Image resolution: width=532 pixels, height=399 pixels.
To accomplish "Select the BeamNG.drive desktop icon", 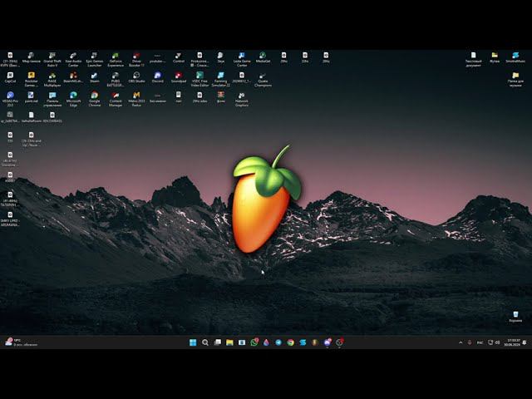I will (73, 77).
